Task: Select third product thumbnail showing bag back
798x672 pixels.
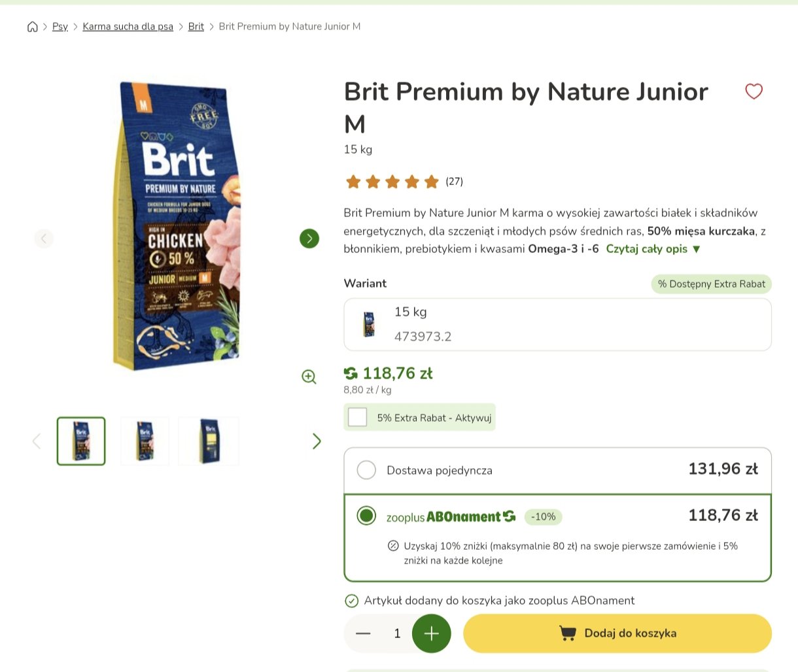Action: pyautogui.click(x=209, y=441)
